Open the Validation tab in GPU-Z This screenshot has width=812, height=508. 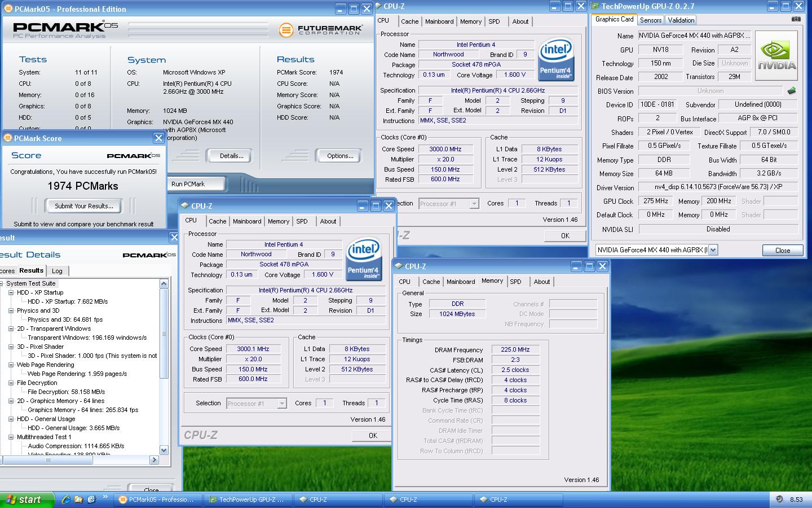681,20
